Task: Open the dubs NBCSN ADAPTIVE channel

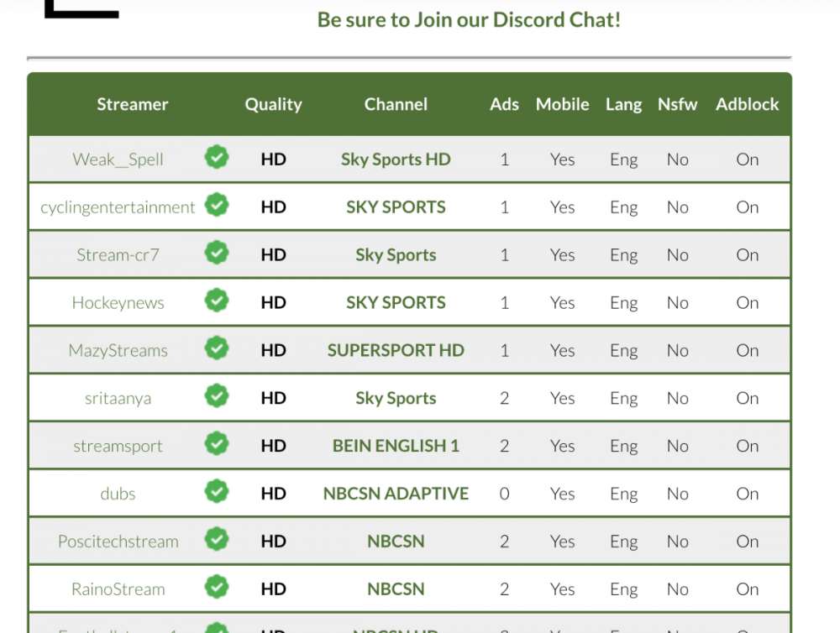Action: [x=396, y=494]
